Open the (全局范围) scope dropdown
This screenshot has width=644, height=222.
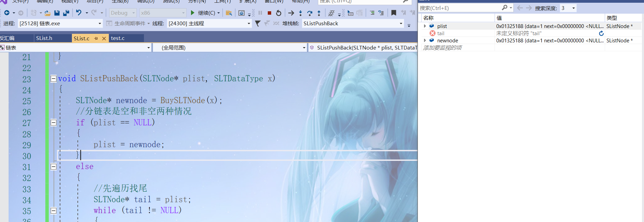coord(230,47)
